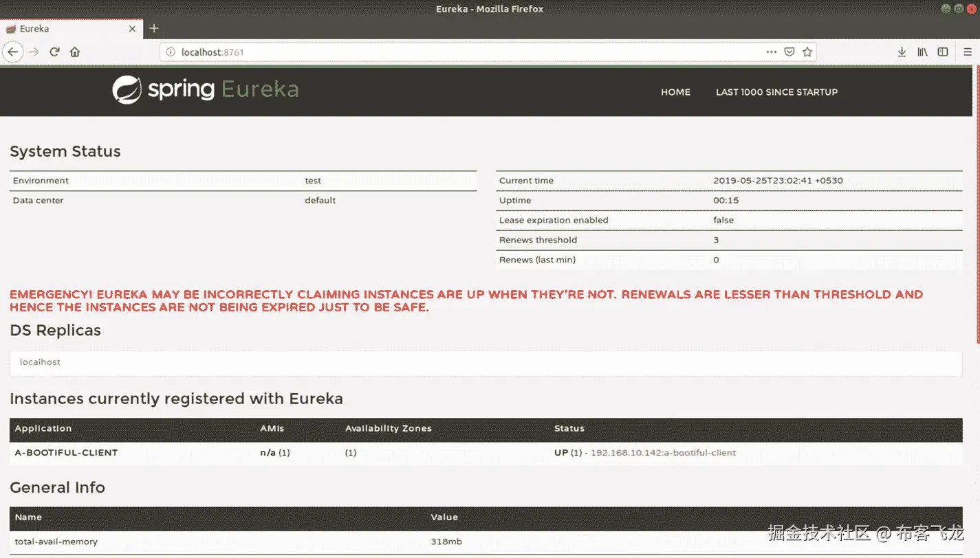The height and width of the screenshot is (558, 980).
Task: Toggle the sidebar view icon
Action: [943, 52]
